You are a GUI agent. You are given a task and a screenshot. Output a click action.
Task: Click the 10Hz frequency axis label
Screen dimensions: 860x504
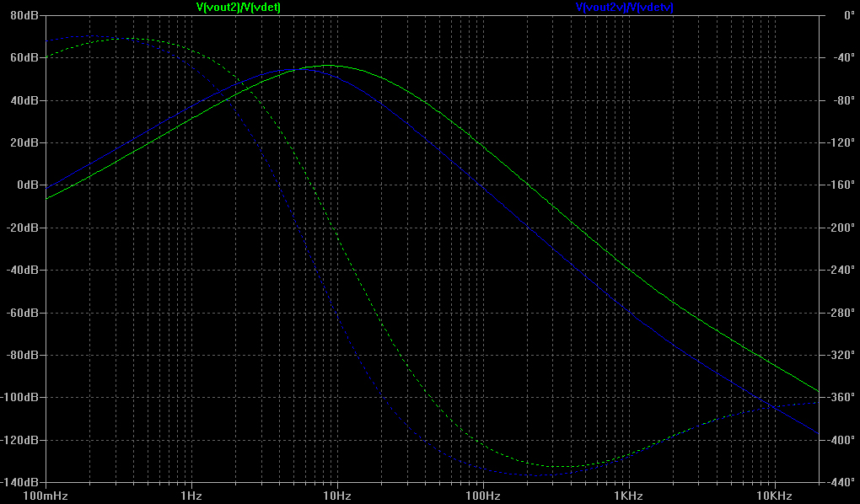pyautogui.click(x=336, y=494)
